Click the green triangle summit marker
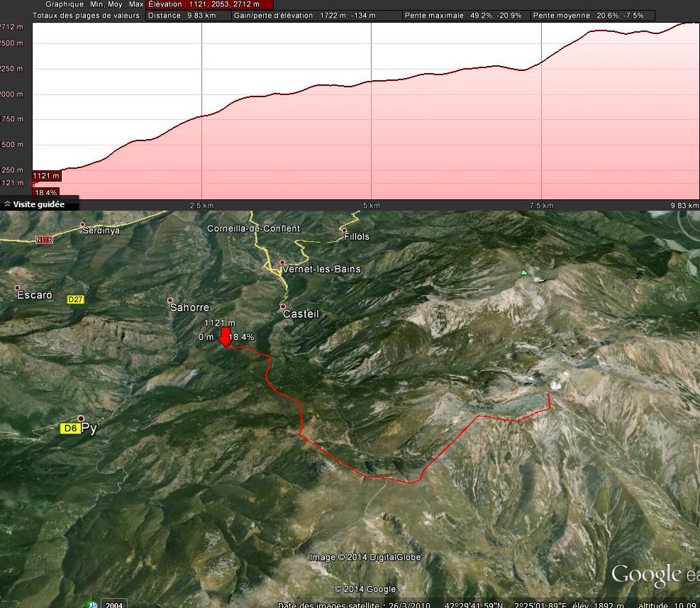Viewport: 700px width, 608px height. (x=524, y=272)
